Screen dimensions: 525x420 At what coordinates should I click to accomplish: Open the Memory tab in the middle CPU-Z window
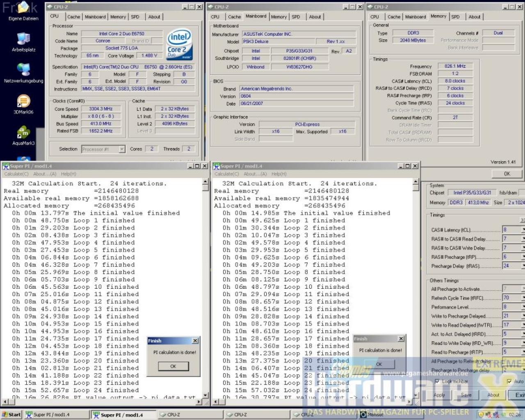coord(279,17)
